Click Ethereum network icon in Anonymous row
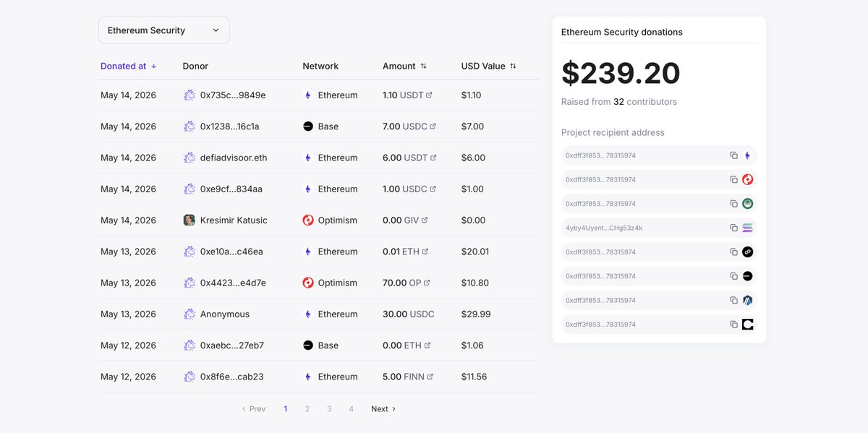868x433 pixels. 308,314
